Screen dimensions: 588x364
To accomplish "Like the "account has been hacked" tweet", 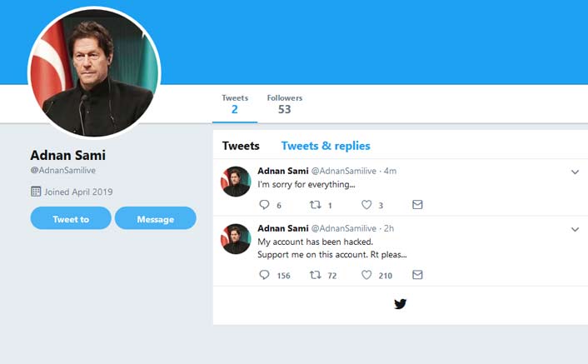I will (366, 275).
